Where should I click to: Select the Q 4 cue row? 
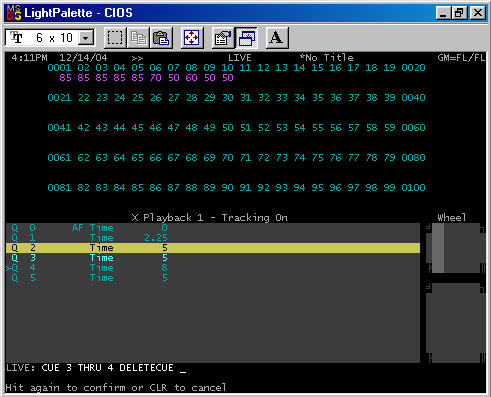click(x=213, y=268)
